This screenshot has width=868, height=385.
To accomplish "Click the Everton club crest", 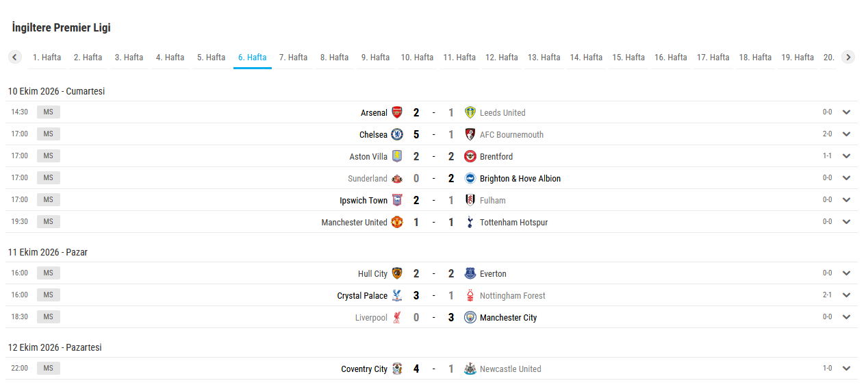I will [x=470, y=273].
